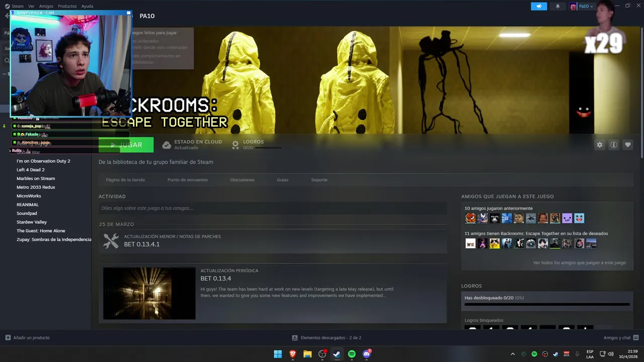This screenshot has height=362, width=644.
Task: Open the Amigos menu
Action: tap(46, 6)
